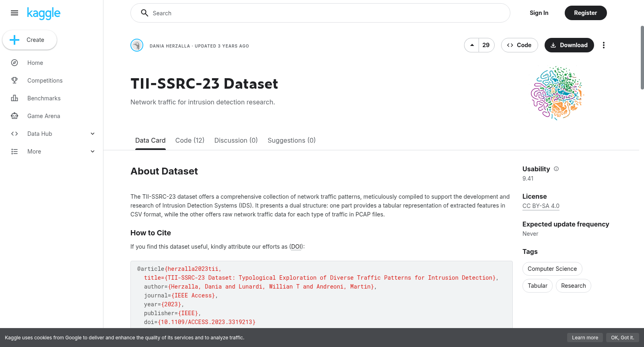Click the Create button

coord(29,40)
